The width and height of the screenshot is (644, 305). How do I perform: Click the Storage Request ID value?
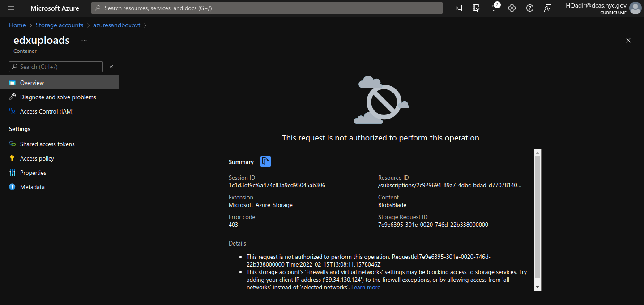433,225
